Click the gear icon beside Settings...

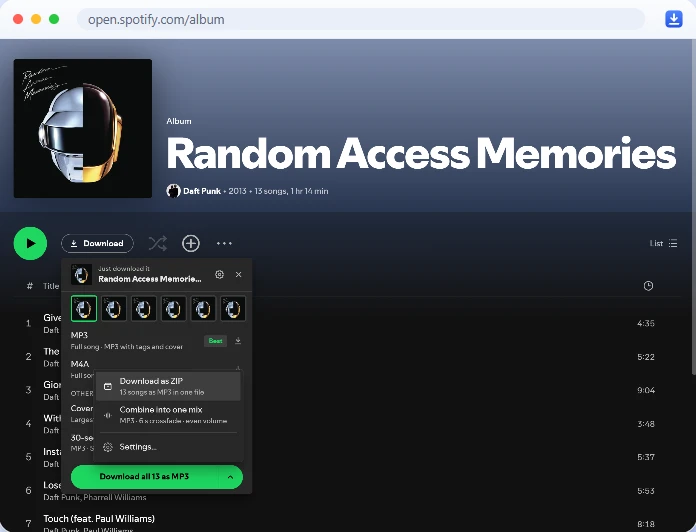pos(108,447)
